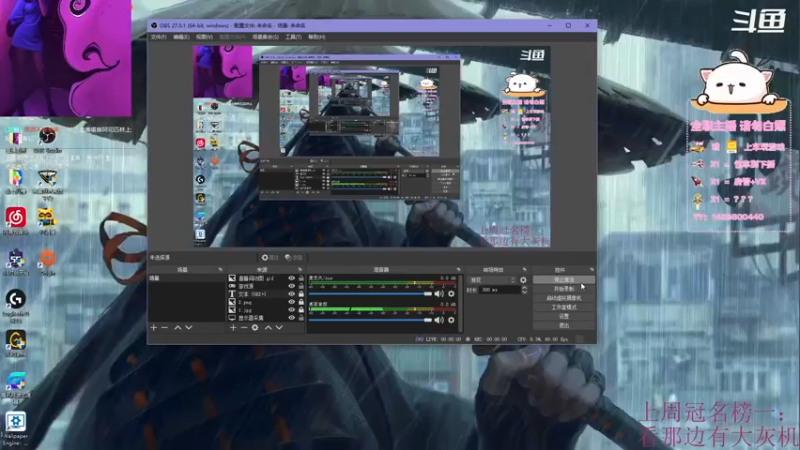Add a new source with the plus icon
This screenshot has width=800, height=450.
pyautogui.click(x=233, y=328)
